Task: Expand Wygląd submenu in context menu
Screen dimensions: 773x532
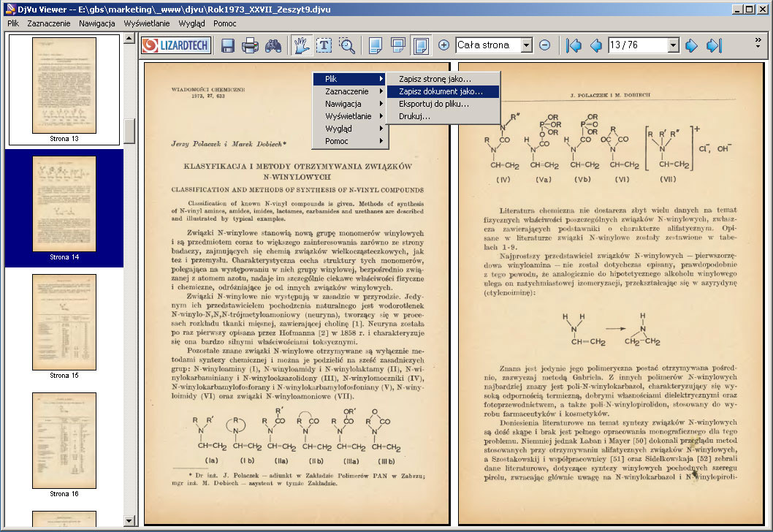Action: [x=351, y=128]
